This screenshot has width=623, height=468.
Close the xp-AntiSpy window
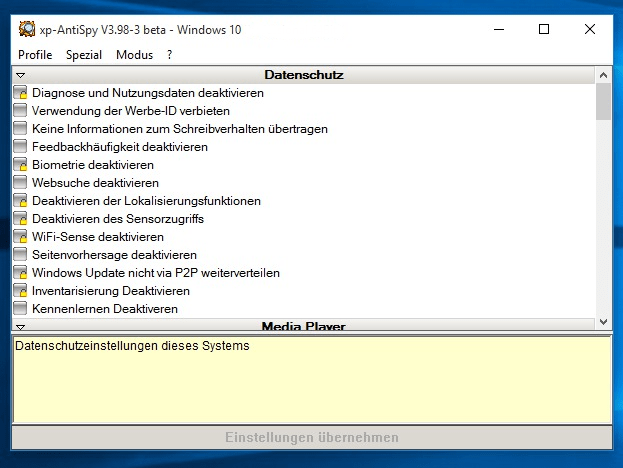pyautogui.click(x=590, y=29)
